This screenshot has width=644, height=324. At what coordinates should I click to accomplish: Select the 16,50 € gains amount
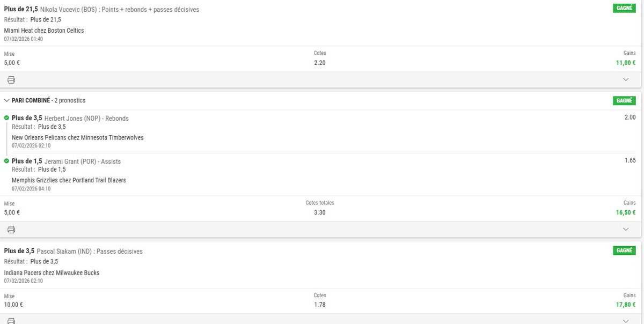point(624,212)
